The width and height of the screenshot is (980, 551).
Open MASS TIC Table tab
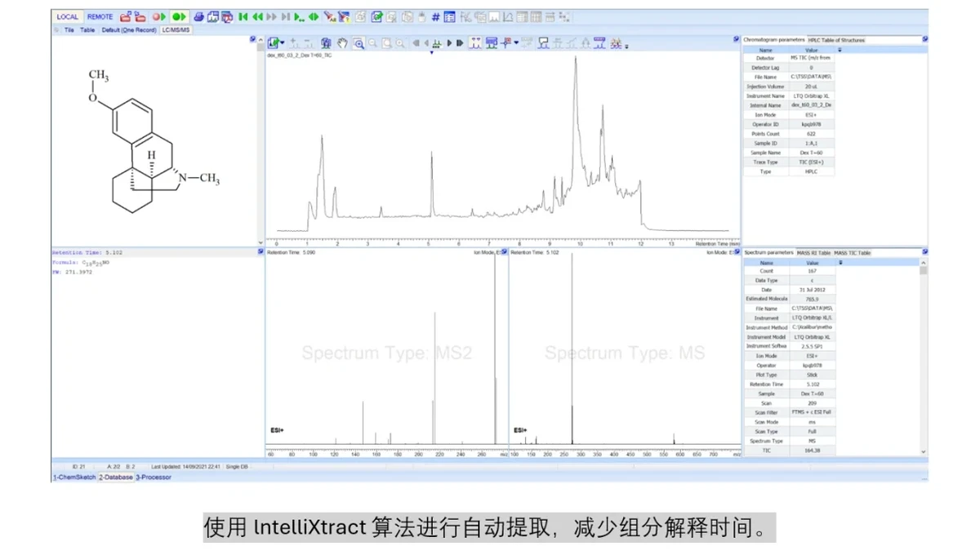click(x=852, y=252)
